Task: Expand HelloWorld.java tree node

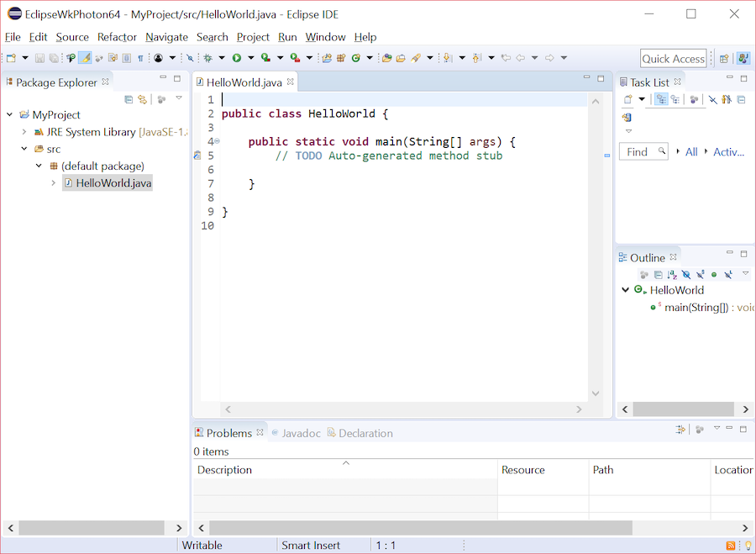Action: 54,183
